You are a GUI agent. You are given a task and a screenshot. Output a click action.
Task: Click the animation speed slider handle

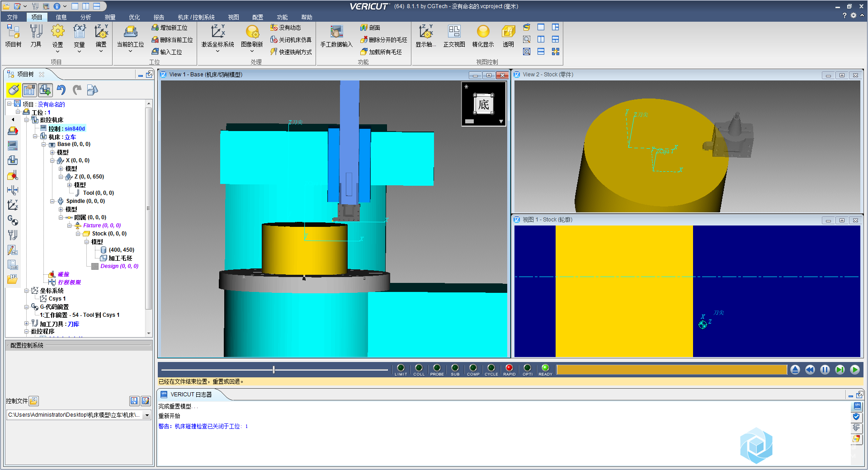click(x=274, y=370)
